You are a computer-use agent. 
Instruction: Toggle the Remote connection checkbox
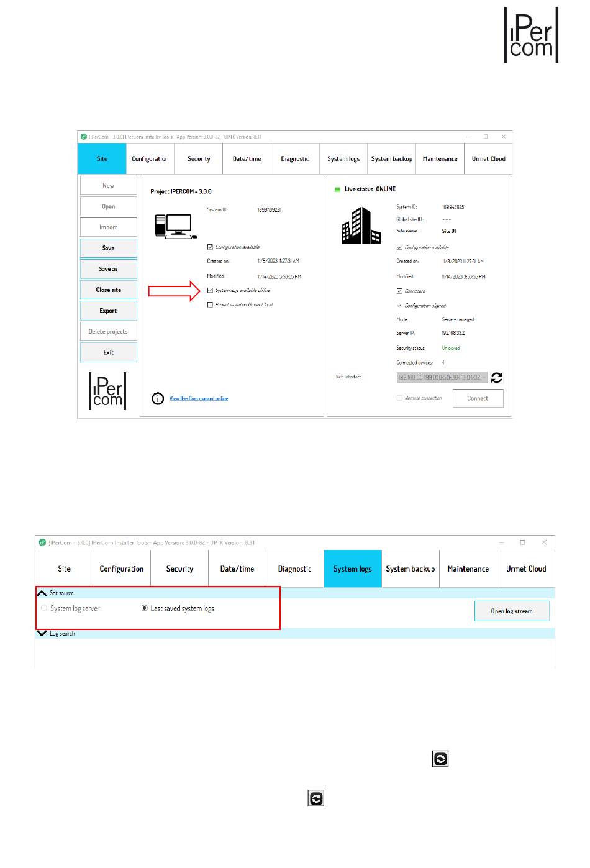pos(399,398)
